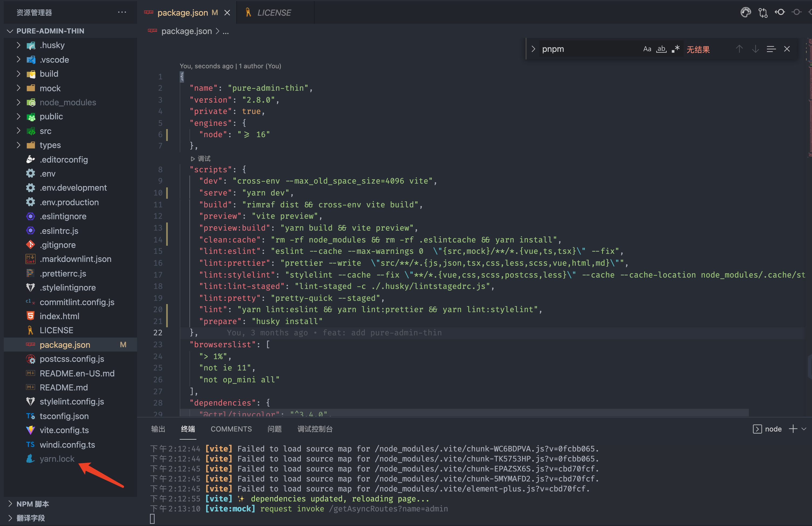
Task: Switch to the 终端 panel tab
Action: coord(188,429)
